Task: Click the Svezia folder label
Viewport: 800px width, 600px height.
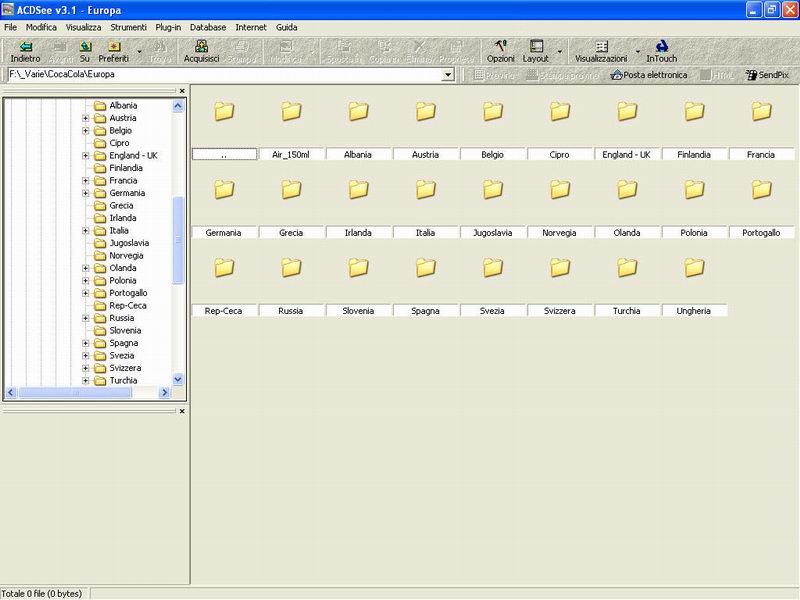Action: 492,311
